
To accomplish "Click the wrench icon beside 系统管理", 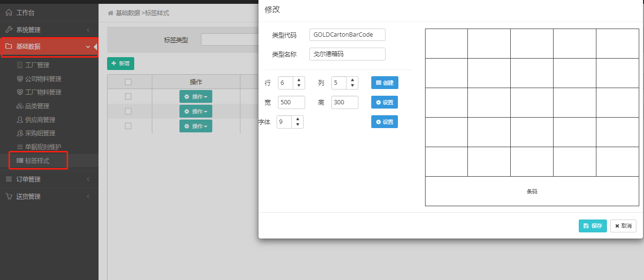I will click(9, 30).
